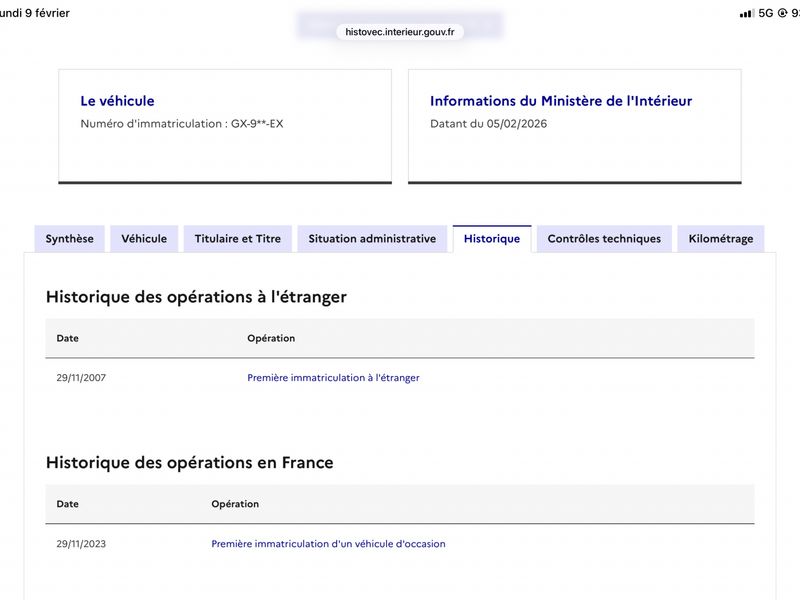Click the 'Datant du 05/02/2026' text

tap(488, 124)
